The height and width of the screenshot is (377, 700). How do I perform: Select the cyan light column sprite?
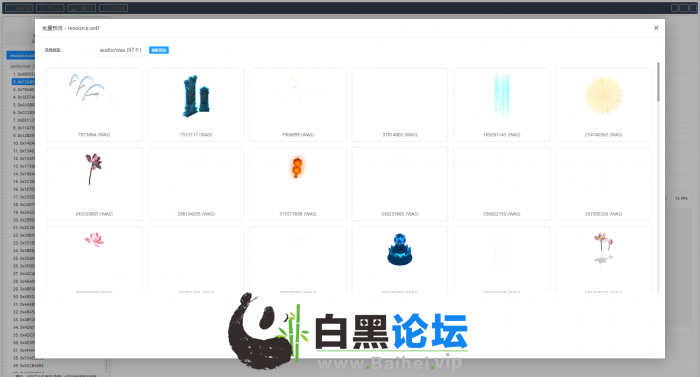[x=502, y=105]
